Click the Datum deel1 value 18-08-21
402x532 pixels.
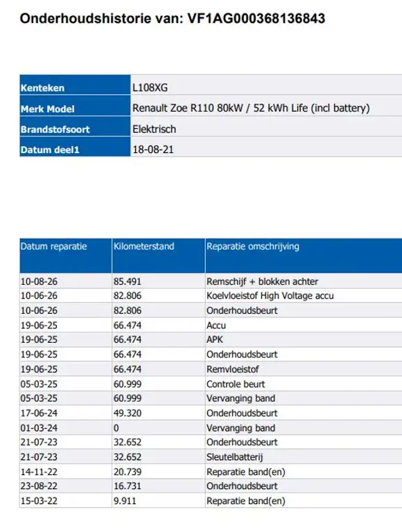(153, 150)
